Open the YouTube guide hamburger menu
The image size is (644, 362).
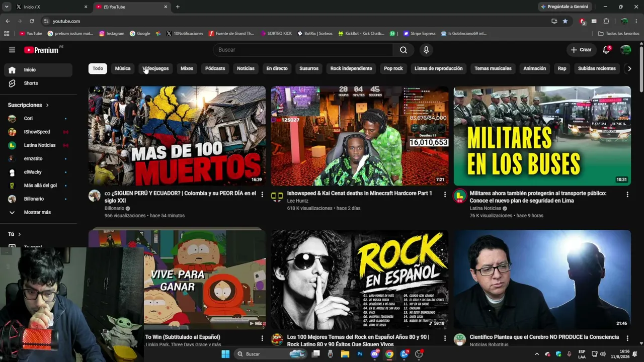pyautogui.click(x=12, y=50)
